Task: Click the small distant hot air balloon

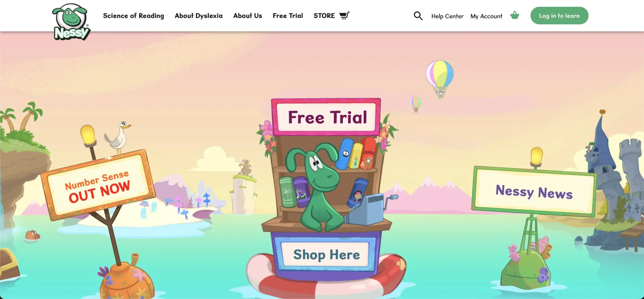Action: tap(416, 104)
